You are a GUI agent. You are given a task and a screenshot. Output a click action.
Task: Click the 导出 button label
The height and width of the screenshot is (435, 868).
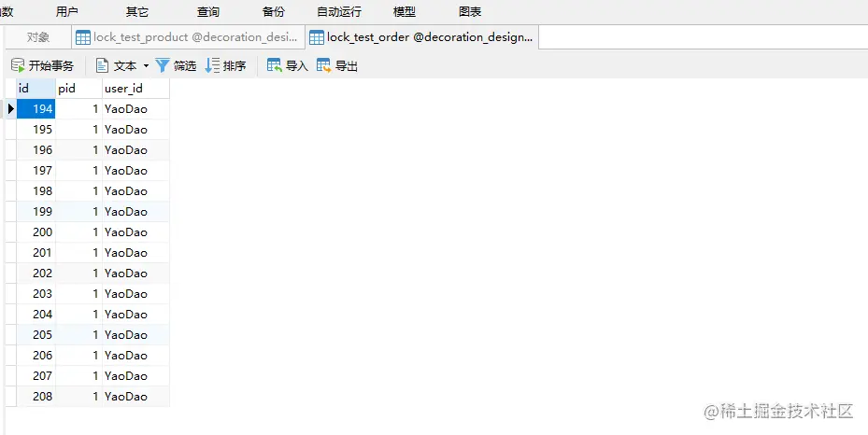pyautogui.click(x=347, y=66)
